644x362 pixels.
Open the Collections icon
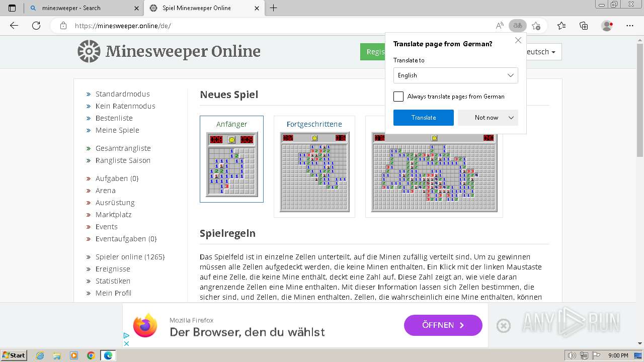click(x=584, y=26)
